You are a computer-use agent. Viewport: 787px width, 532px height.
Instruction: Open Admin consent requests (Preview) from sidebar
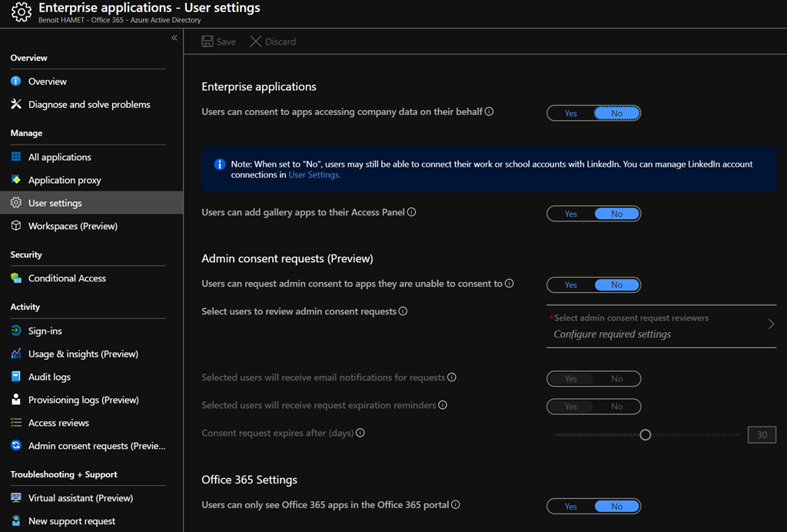coord(16,445)
